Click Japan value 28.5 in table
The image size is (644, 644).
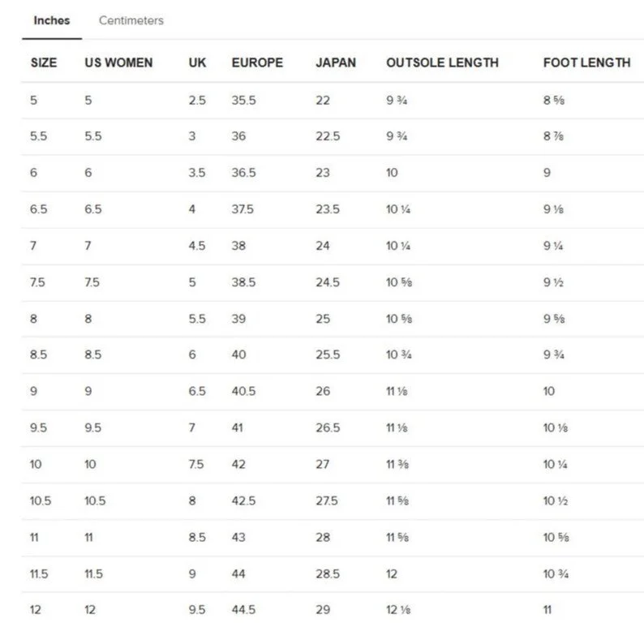click(328, 573)
